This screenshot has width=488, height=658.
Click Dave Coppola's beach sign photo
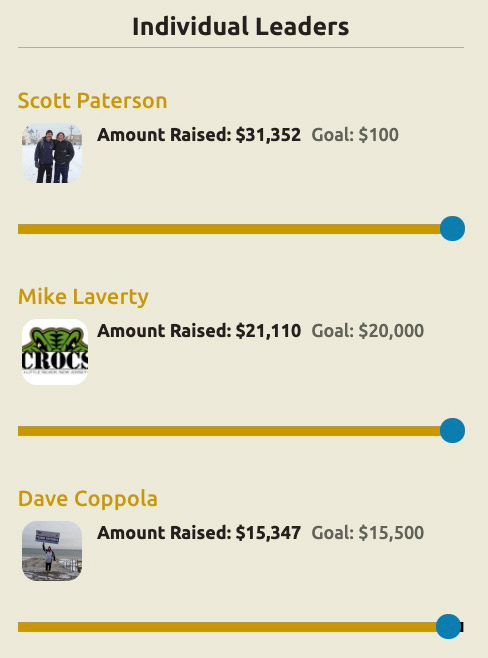52,551
